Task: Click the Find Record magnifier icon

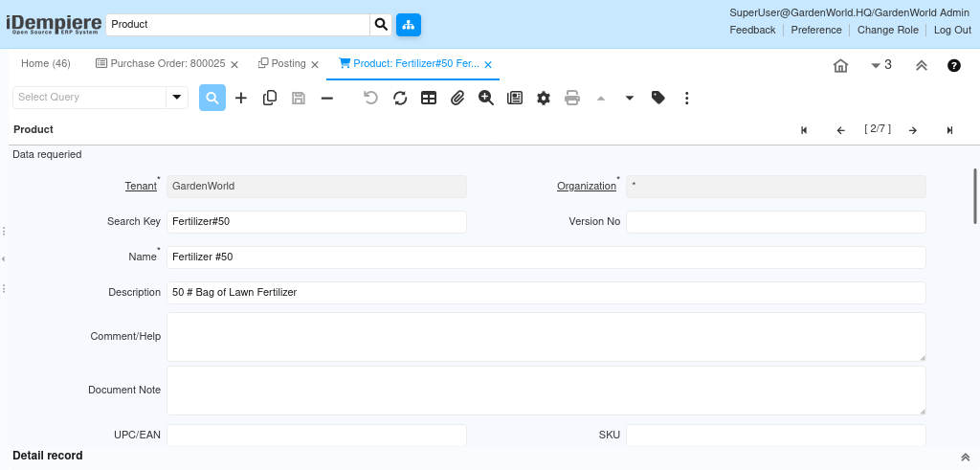Action: [212, 98]
